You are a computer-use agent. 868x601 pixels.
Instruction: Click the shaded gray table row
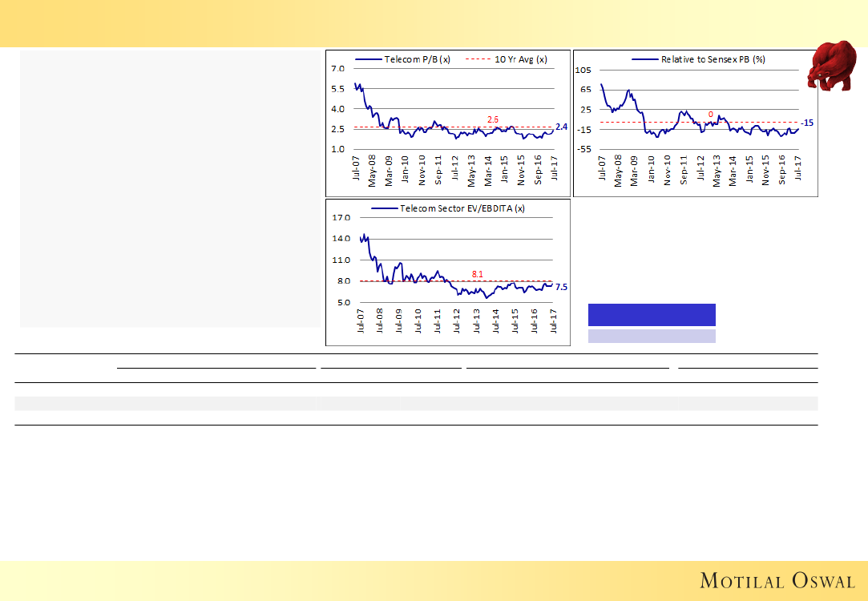pyautogui.click(x=416, y=403)
